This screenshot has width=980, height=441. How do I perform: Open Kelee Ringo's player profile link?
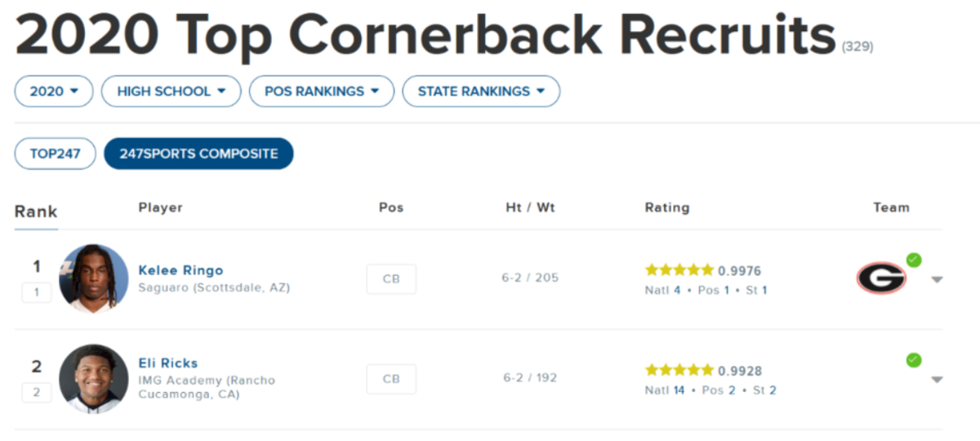click(x=180, y=270)
